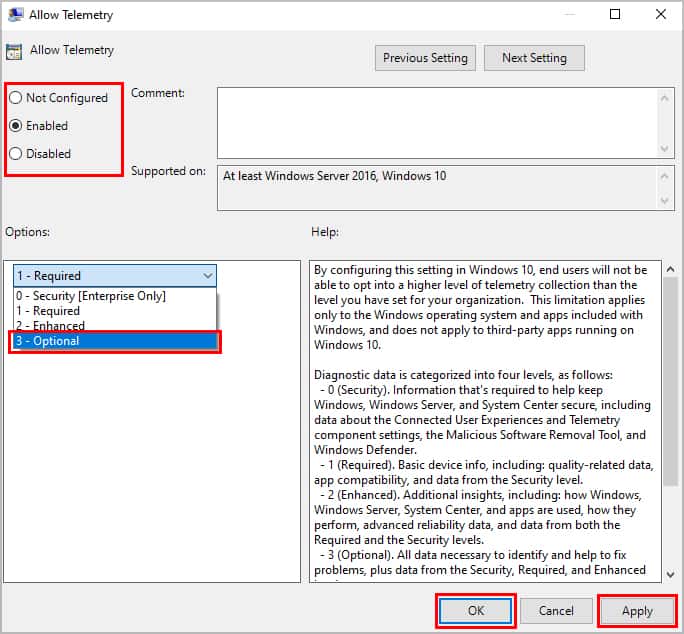The width and height of the screenshot is (684, 634).
Task: Maximize the Allow Telemetry window
Action: tap(615, 14)
